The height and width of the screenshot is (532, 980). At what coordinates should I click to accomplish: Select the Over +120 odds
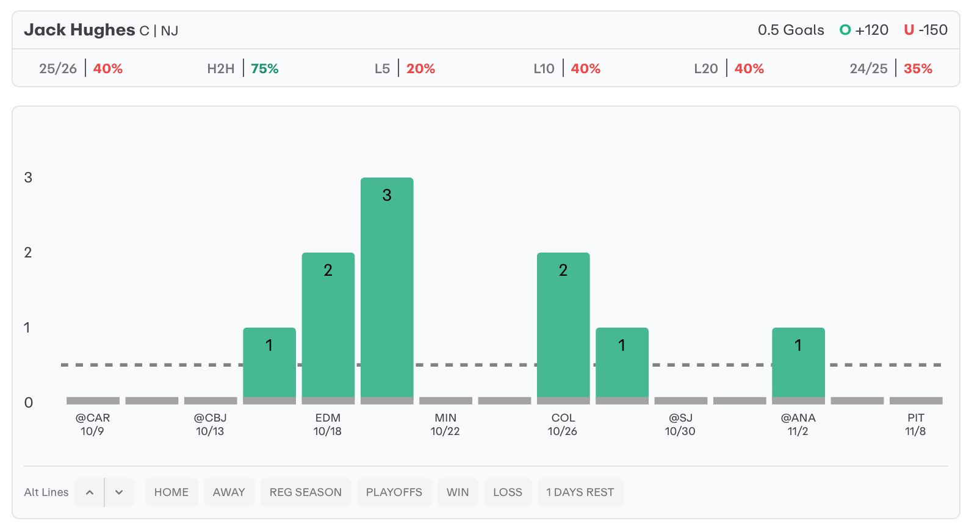point(864,30)
